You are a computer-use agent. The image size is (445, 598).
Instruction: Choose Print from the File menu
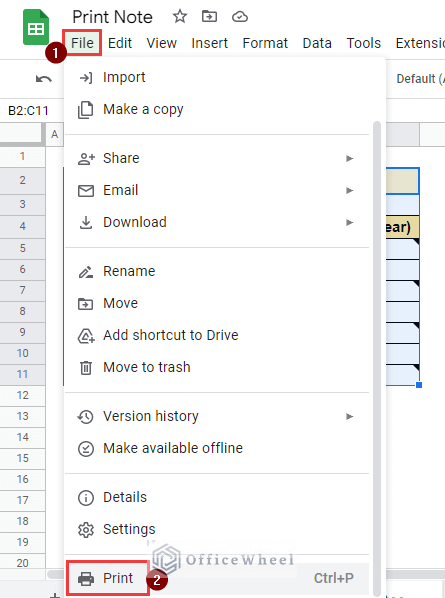coord(217,579)
